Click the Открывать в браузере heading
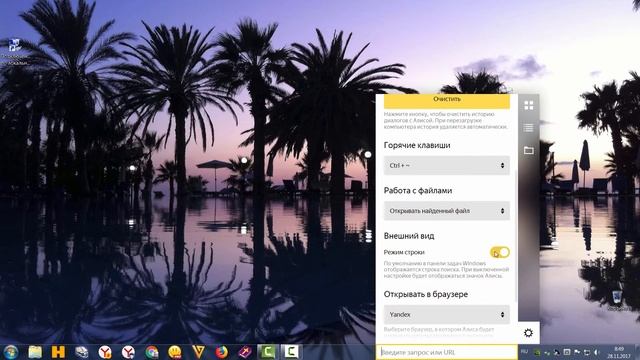Image resolution: width=640 pixels, height=360 pixels. click(426, 294)
